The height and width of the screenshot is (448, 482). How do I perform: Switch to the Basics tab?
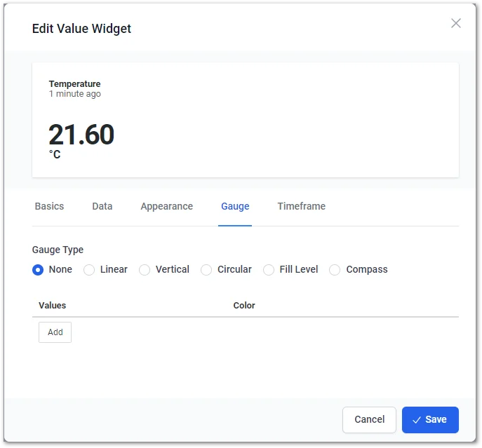49,206
